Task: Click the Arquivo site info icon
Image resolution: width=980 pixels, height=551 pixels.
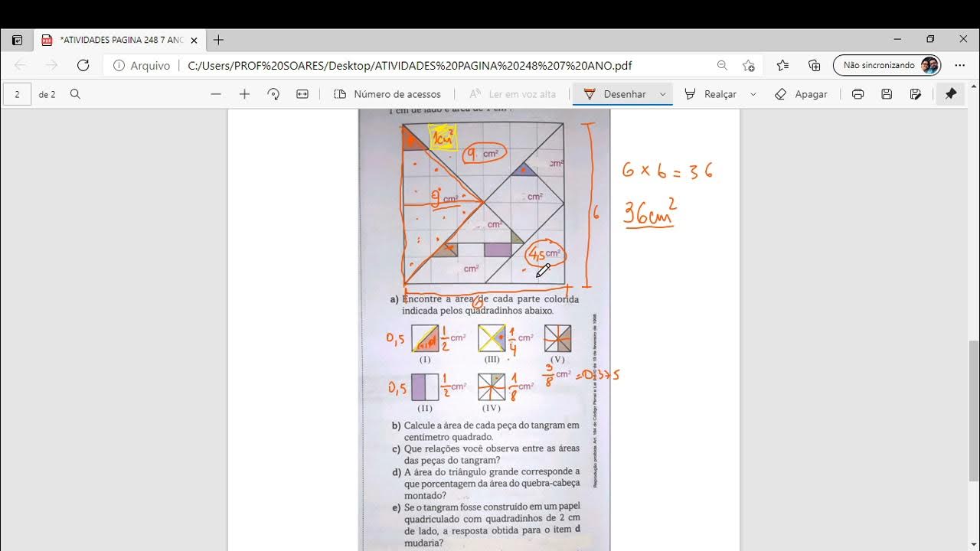Action: 119,66
